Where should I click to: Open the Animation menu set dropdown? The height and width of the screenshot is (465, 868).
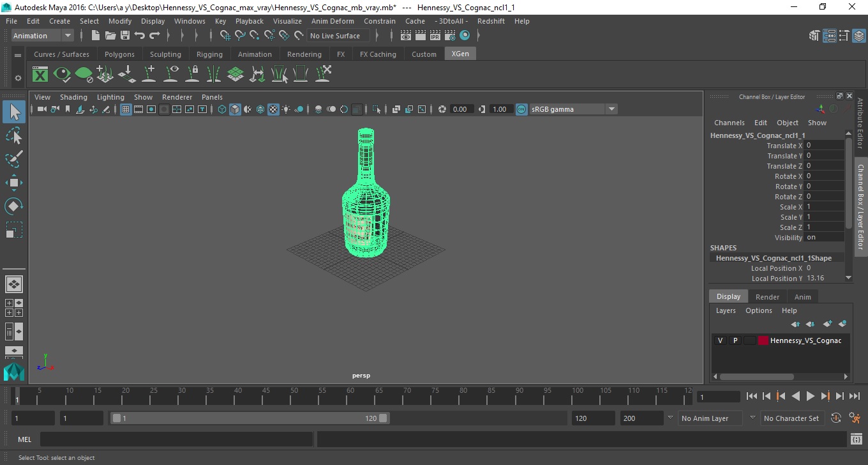43,36
